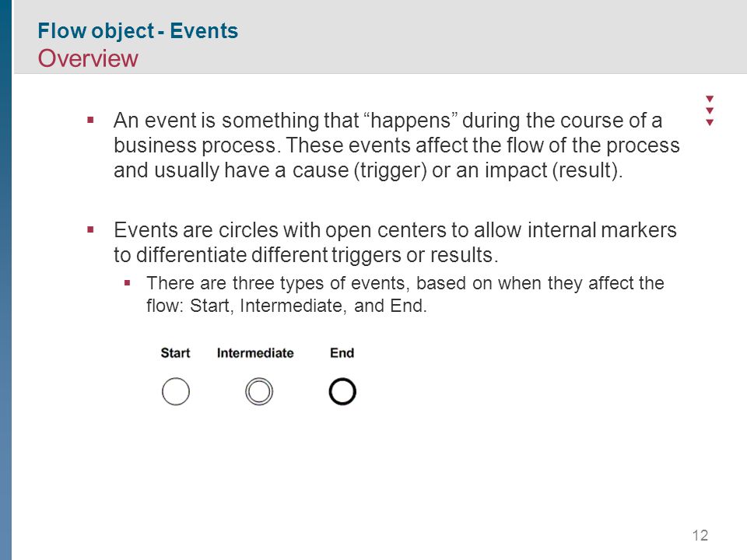Click the paragraph starting 'An event is something'
The image size is (747, 560).
396,145
